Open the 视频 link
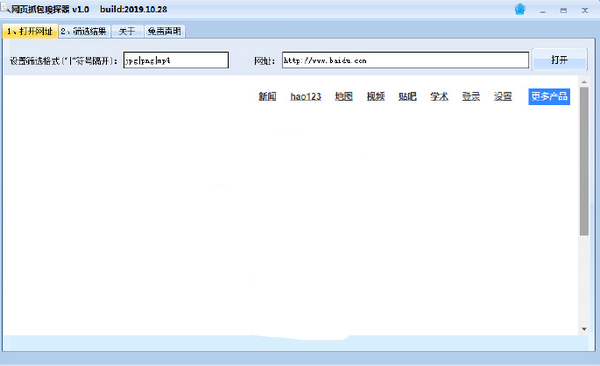This screenshot has width=600, height=366. [x=375, y=96]
